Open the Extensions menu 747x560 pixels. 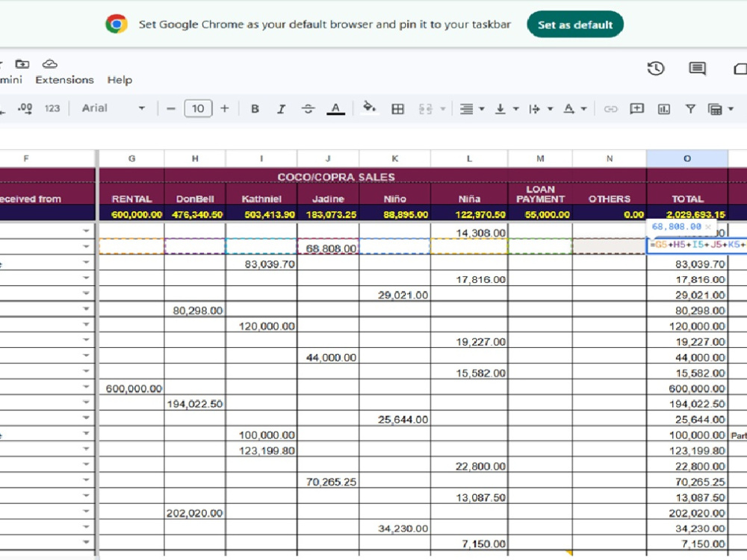[64, 80]
